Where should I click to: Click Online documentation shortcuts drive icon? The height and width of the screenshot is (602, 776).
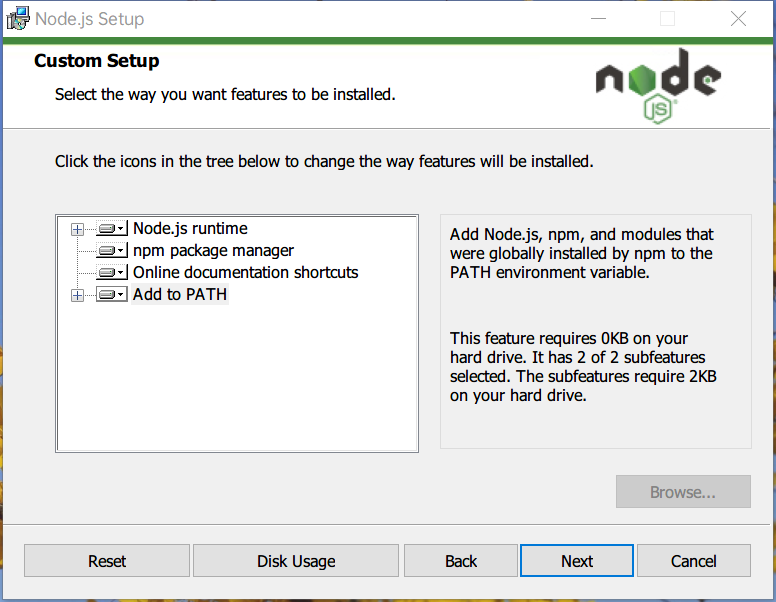[111, 273]
